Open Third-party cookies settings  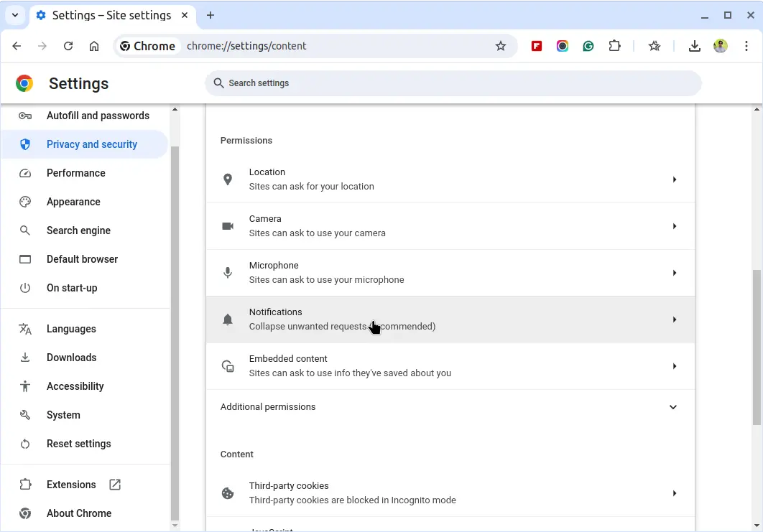pyautogui.click(x=450, y=493)
